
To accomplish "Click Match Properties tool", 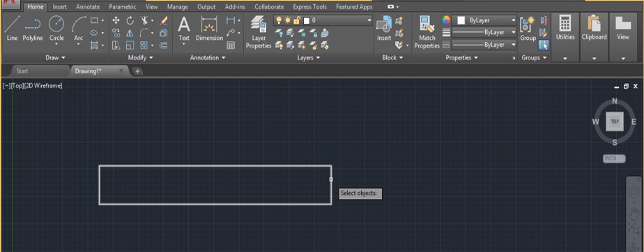I will click(x=427, y=32).
